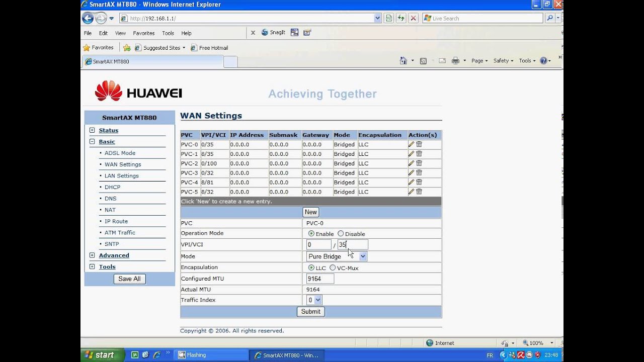Go back with the browser Back arrow

pyautogui.click(x=88, y=18)
